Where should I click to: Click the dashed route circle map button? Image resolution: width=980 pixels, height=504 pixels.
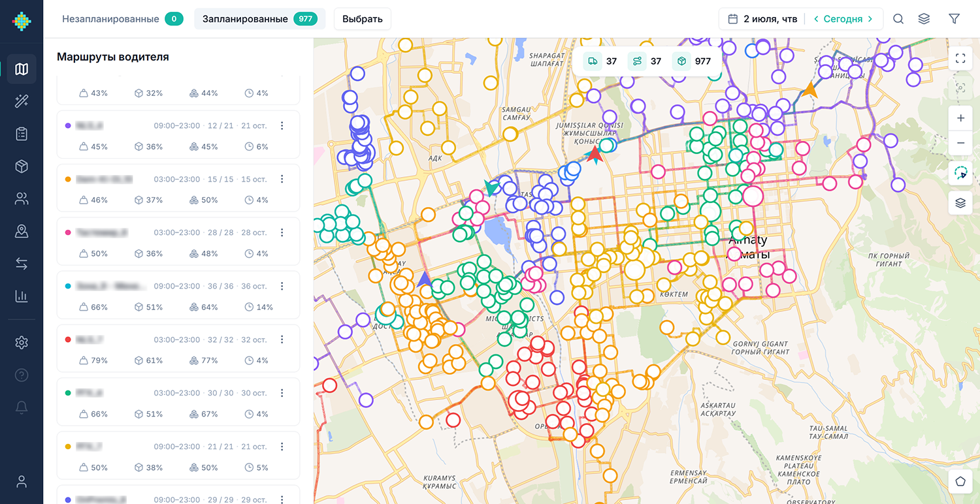960,173
